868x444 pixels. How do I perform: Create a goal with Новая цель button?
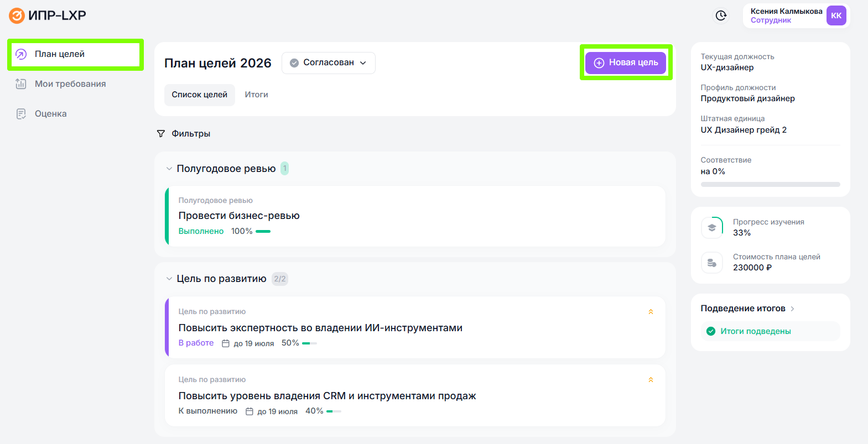coord(626,63)
